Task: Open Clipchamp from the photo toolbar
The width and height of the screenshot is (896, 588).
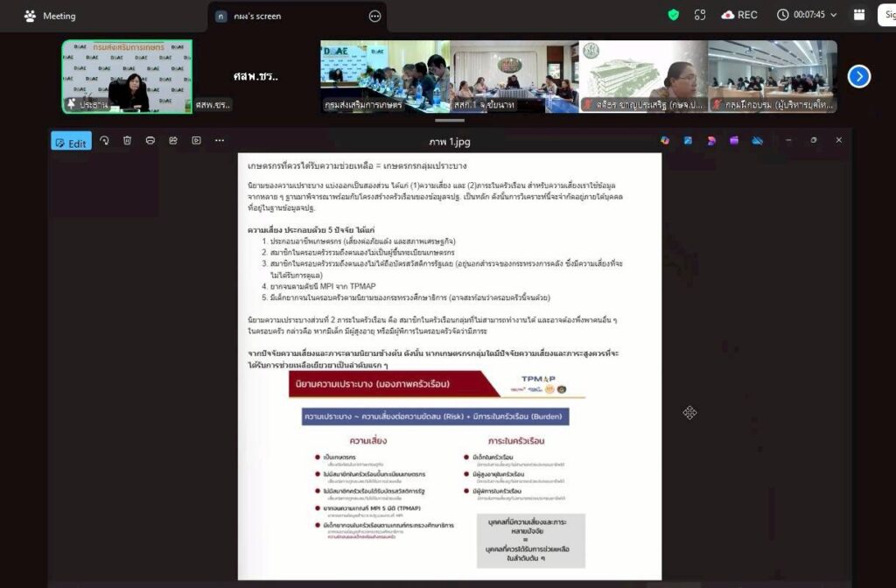Action: pos(734,141)
